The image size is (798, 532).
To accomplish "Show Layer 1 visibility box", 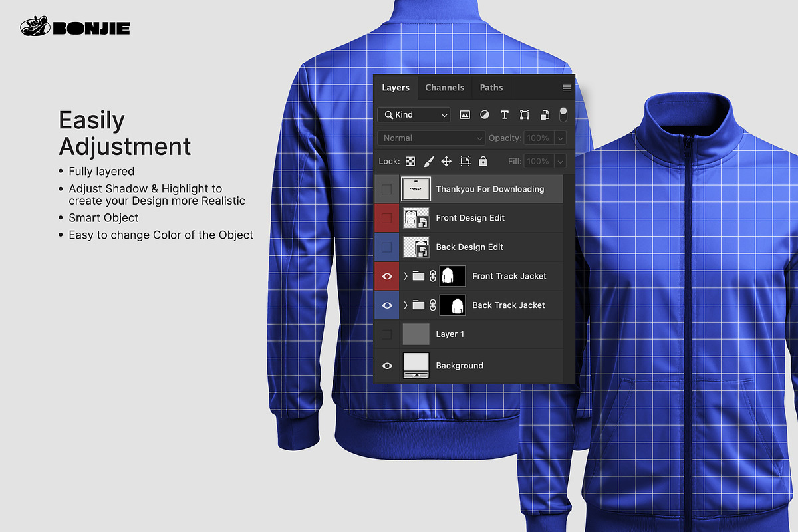I will coord(386,334).
